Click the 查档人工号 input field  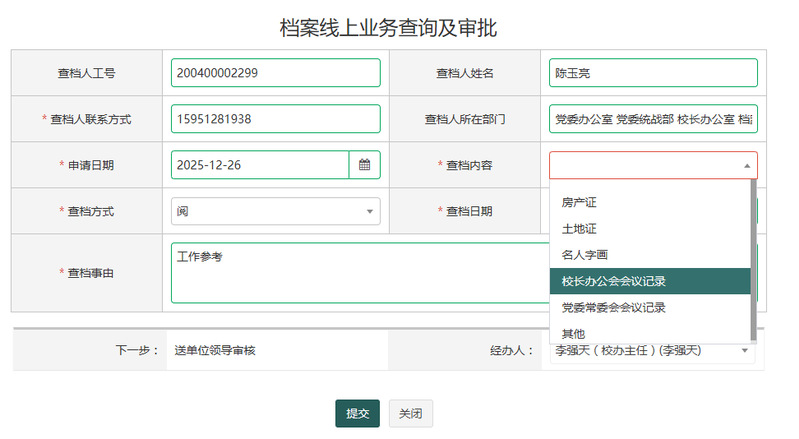[x=275, y=73]
